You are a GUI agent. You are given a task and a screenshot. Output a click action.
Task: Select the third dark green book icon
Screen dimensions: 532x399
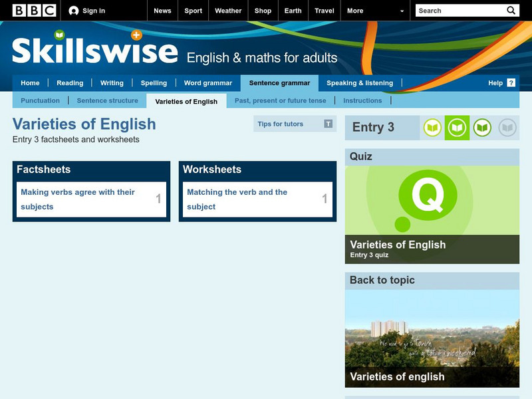(x=482, y=128)
